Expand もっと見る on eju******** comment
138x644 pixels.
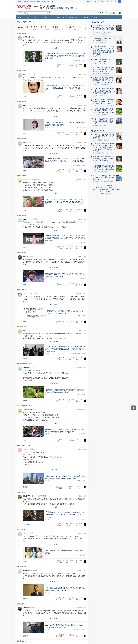54,153
